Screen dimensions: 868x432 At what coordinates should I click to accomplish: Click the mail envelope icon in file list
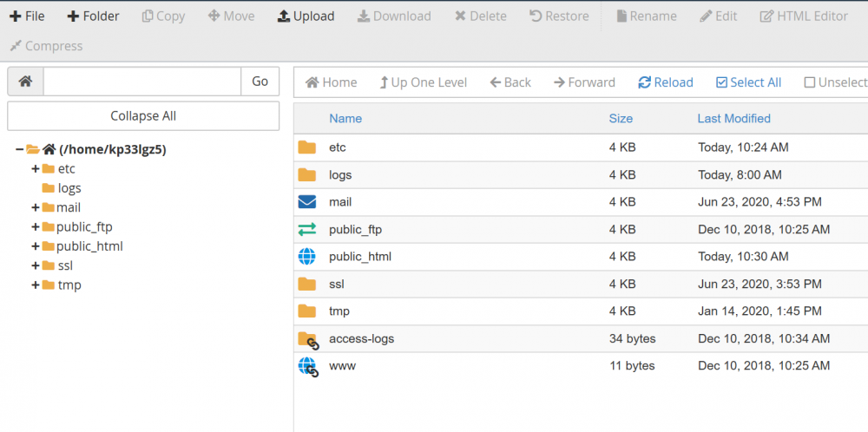307,202
